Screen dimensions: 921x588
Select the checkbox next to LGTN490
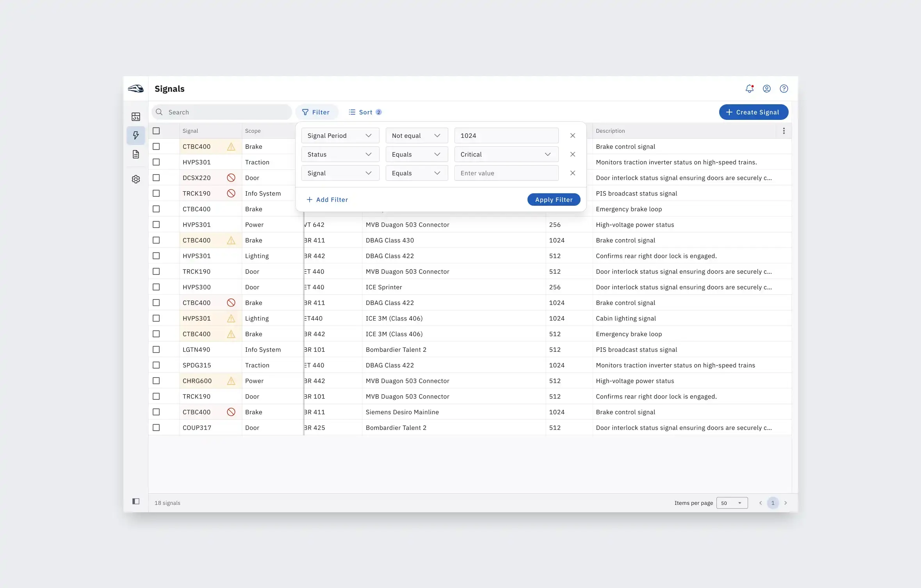pos(157,349)
